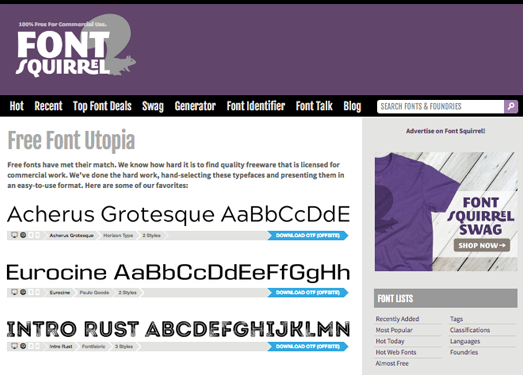Click desktop license icon for Intro Rust

coord(14,346)
